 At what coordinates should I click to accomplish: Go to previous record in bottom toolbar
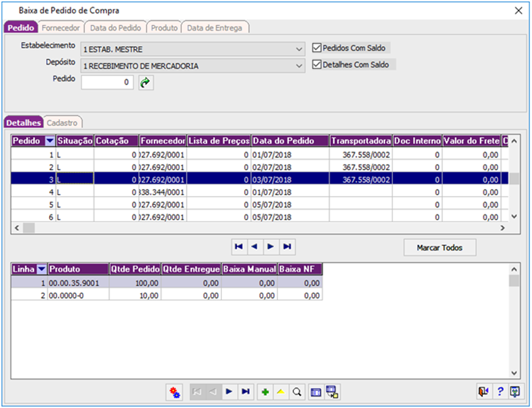click(x=213, y=392)
